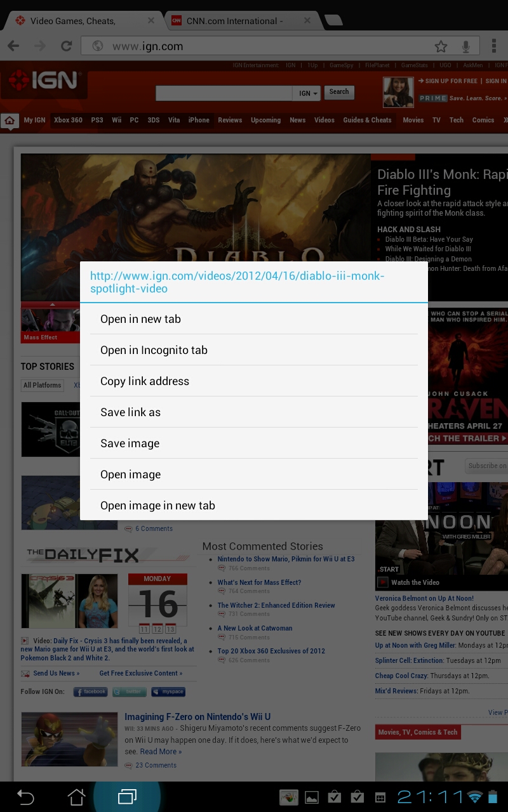Reload the page with refresh icon

pyautogui.click(x=66, y=46)
